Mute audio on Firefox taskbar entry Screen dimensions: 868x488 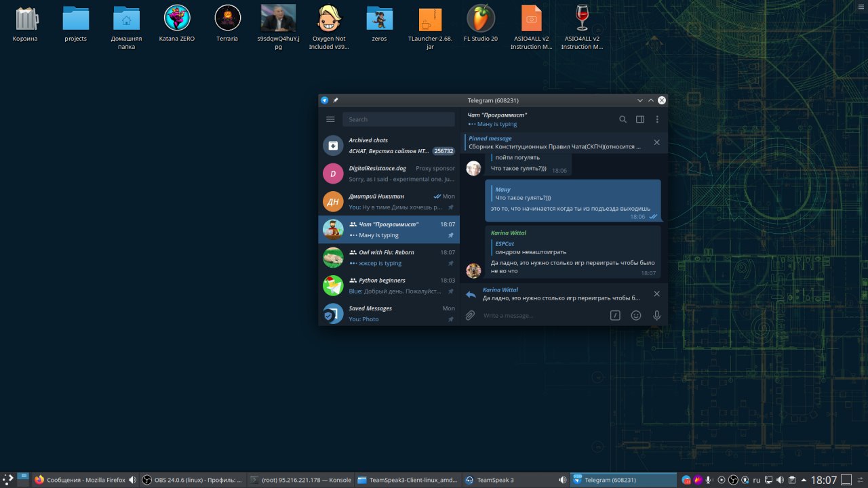pyautogui.click(x=132, y=480)
